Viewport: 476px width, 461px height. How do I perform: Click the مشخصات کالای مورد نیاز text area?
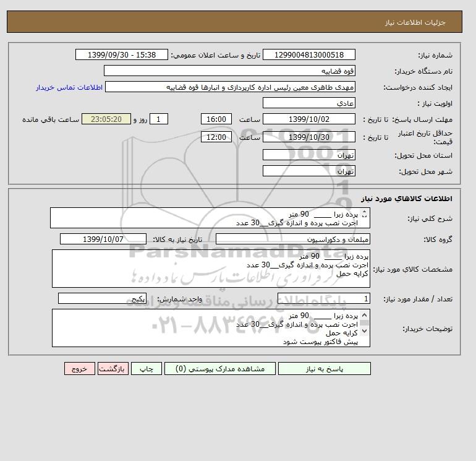(x=211, y=269)
